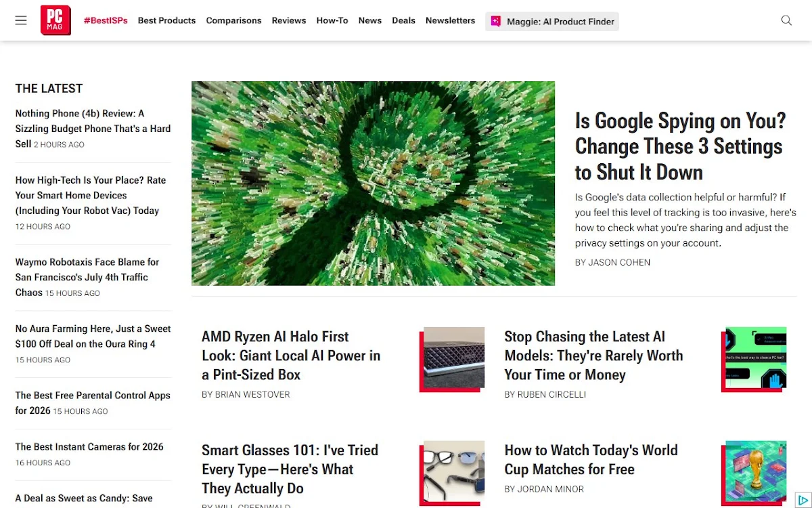Read 'Stop Chasing the Latest AI Models'
Screen dimensions: 812x508
pos(593,356)
